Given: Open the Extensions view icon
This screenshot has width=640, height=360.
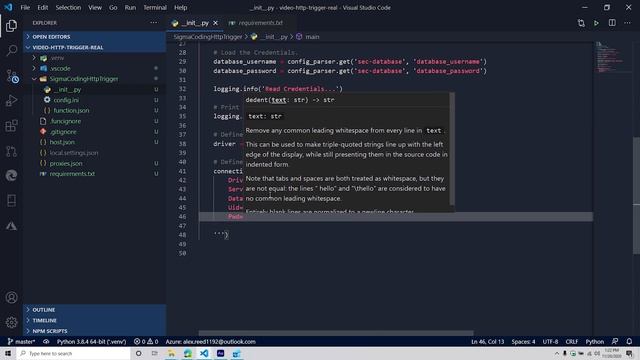Looking at the screenshot, I should 11,126.
